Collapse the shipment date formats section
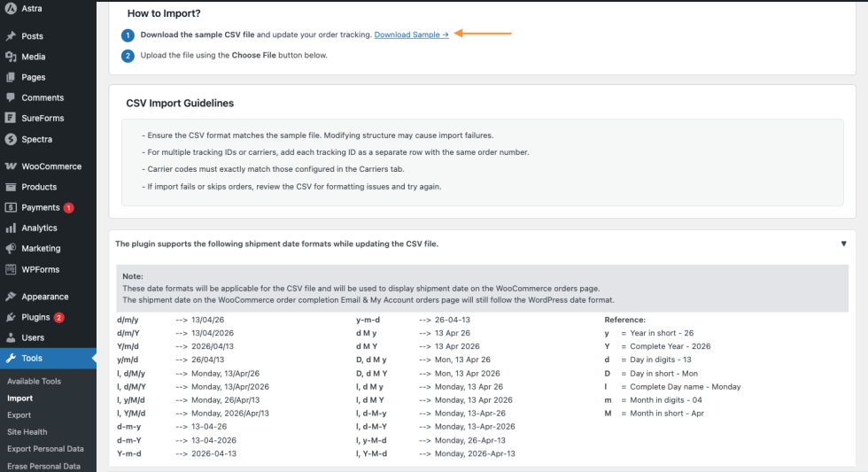The height and width of the screenshot is (472, 868). tap(843, 244)
